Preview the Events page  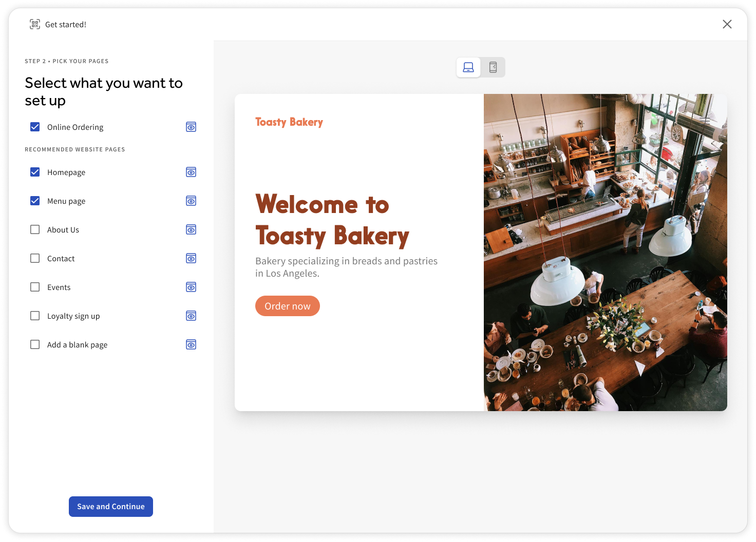[191, 287]
